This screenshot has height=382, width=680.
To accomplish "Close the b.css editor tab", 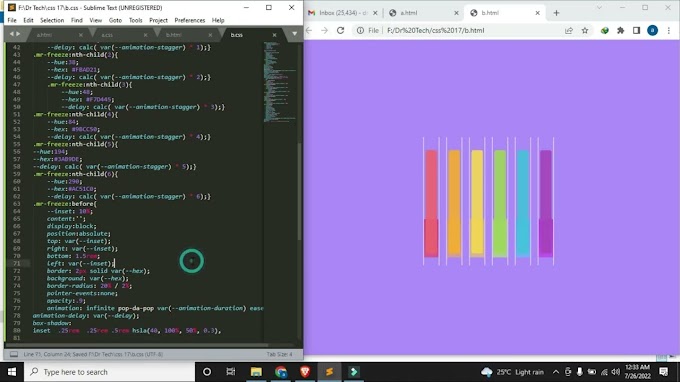I will point(274,35).
